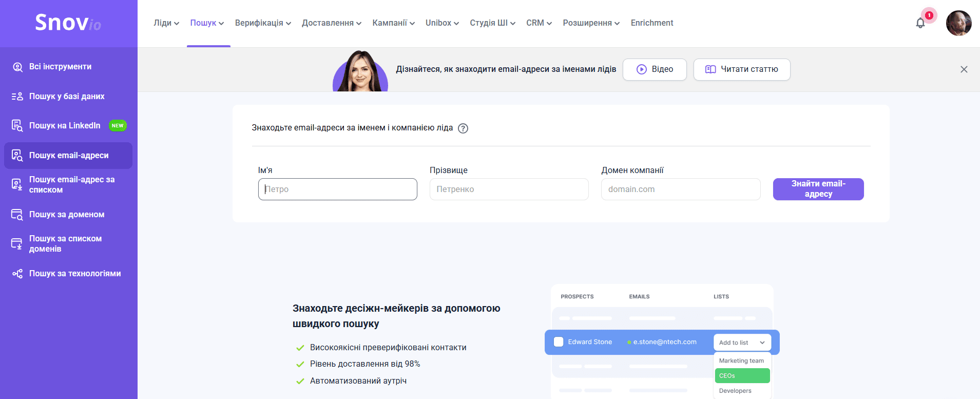Viewport: 980px width, 399px height.
Task: Click the Edward Stone name
Action: click(590, 342)
